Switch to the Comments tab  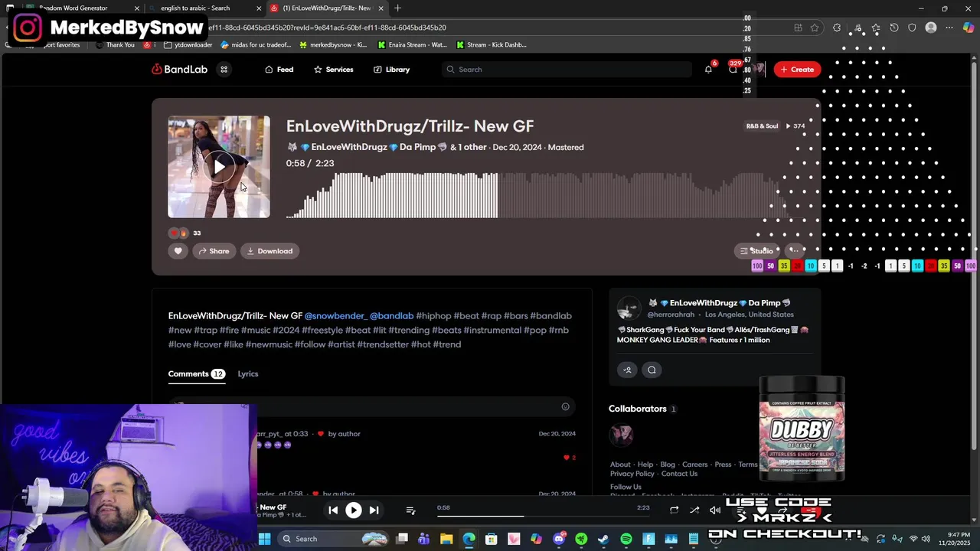click(x=196, y=373)
